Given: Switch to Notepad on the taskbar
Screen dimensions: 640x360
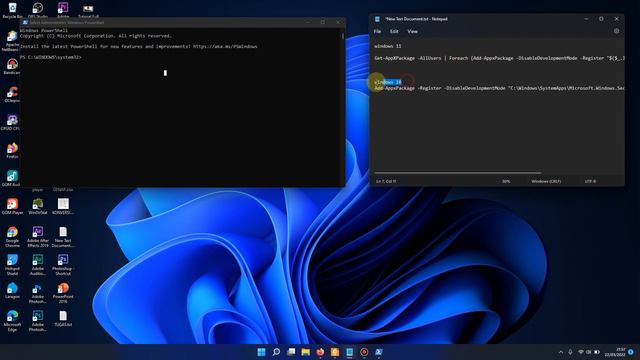Looking at the screenshot, I should point(349,352).
